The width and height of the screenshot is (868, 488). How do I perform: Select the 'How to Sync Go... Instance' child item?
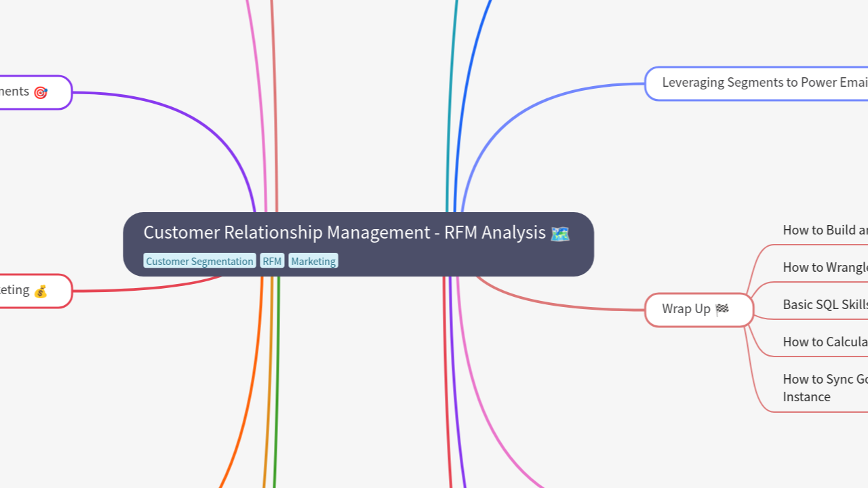pyautogui.click(x=825, y=388)
